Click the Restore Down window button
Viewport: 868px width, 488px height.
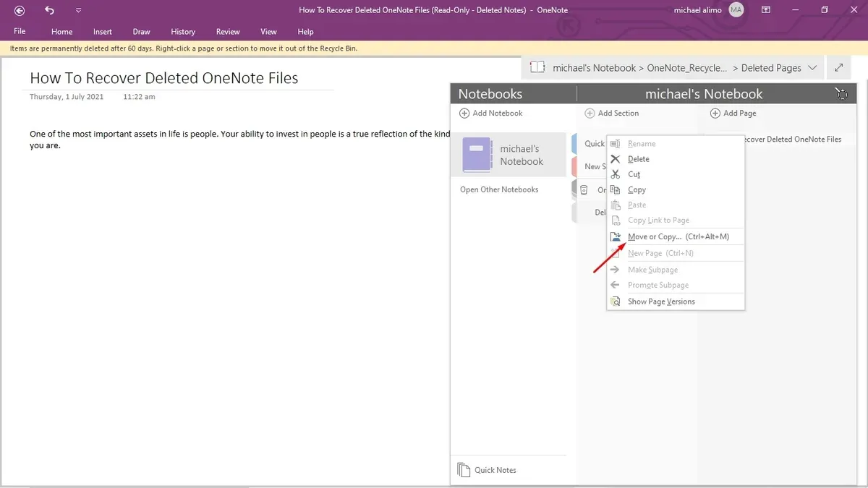point(825,10)
